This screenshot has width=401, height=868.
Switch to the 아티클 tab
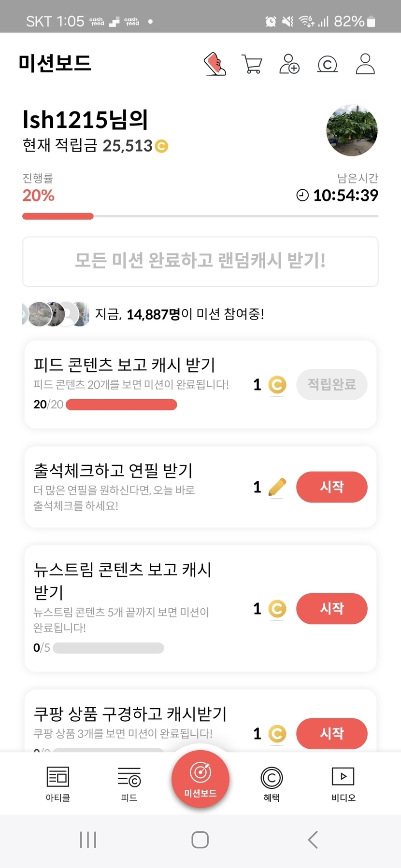[58, 784]
